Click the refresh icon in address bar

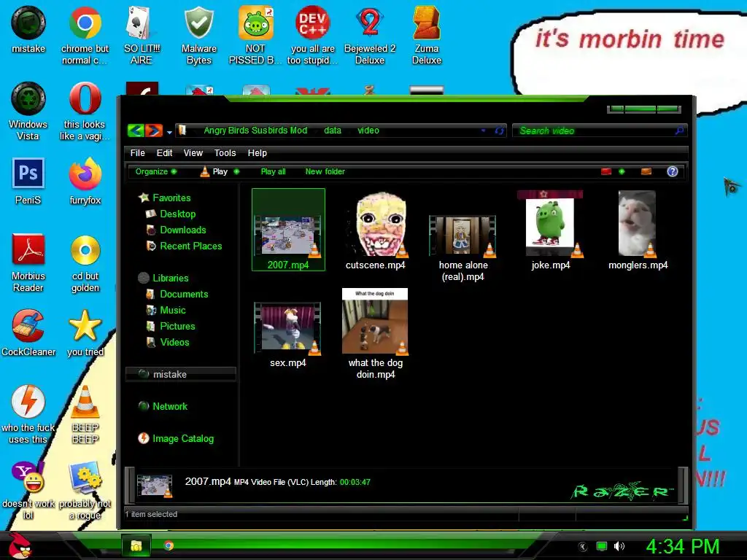click(x=499, y=131)
